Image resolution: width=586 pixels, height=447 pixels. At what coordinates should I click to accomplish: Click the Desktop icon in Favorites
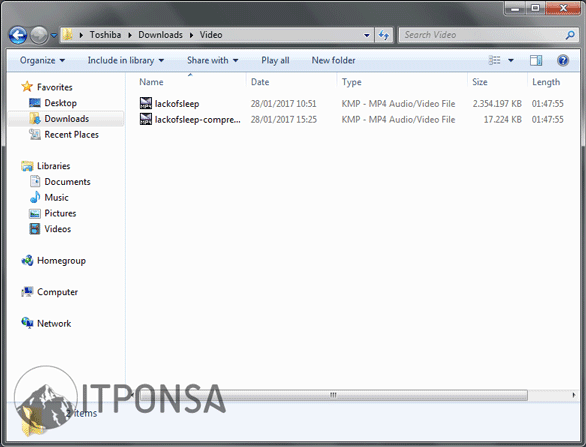(x=35, y=103)
